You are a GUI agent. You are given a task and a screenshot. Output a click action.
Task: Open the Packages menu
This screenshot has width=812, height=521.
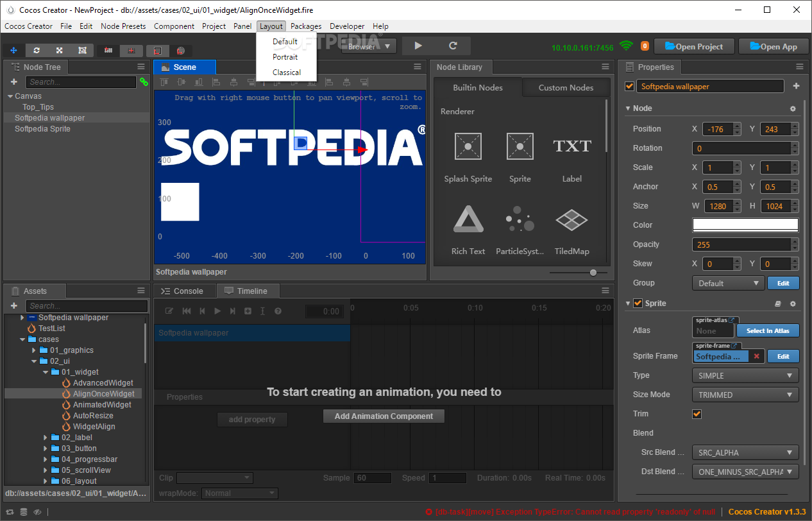click(306, 26)
